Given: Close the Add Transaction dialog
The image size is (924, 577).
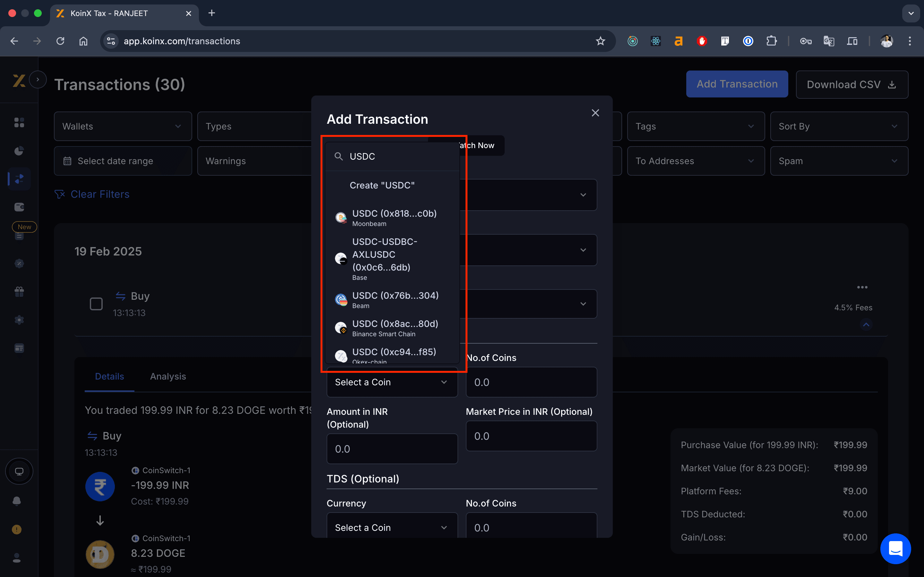Looking at the screenshot, I should pyautogui.click(x=595, y=113).
